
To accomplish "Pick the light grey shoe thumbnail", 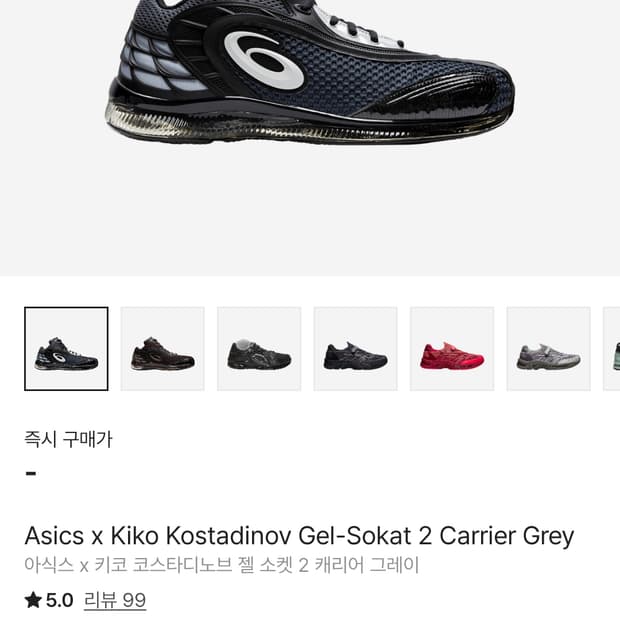I will [x=548, y=348].
